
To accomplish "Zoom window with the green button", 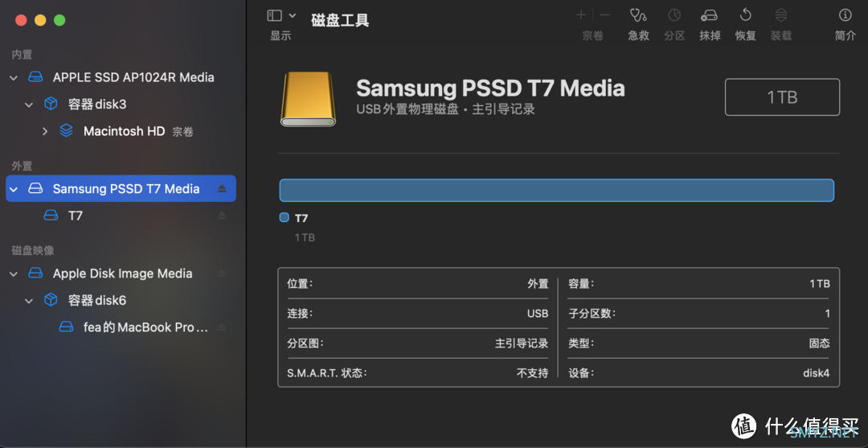I will [59, 20].
